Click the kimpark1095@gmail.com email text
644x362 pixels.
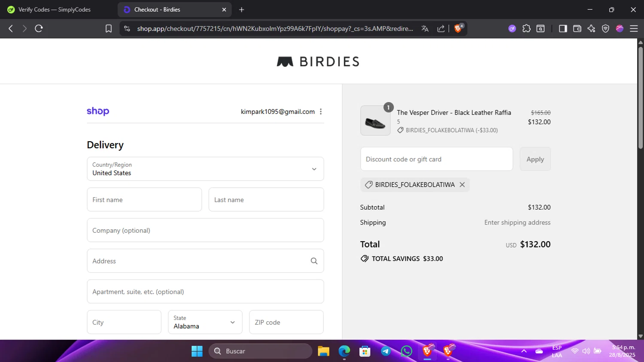pos(278,112)
